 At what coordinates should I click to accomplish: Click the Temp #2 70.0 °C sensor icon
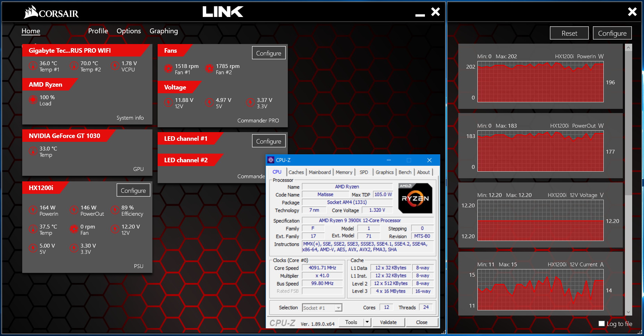pos(74,66)
